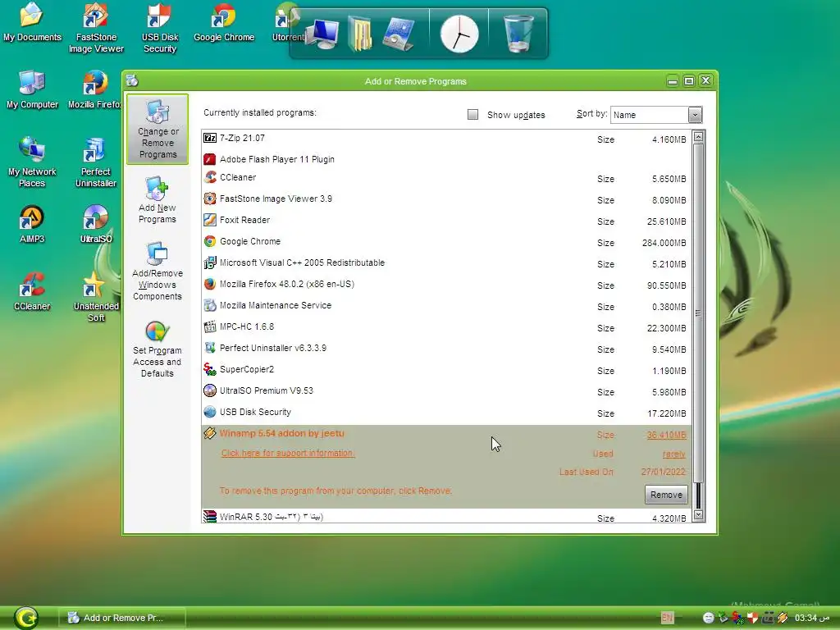Viewport: 840px width, 630px height.
Task: Select Mozilla Firefox 48.0.2 entry
Action: pyautogui.click(x=446, y=285)
